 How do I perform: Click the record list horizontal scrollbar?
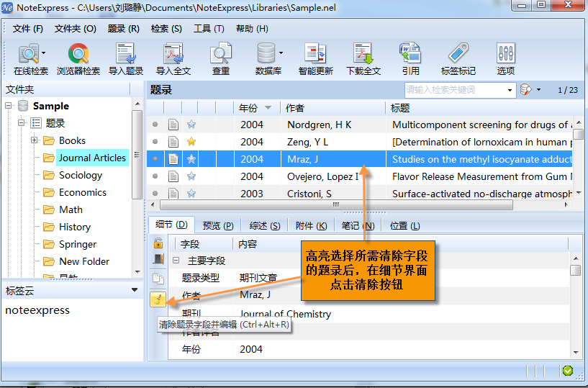(x=336, y=205)
